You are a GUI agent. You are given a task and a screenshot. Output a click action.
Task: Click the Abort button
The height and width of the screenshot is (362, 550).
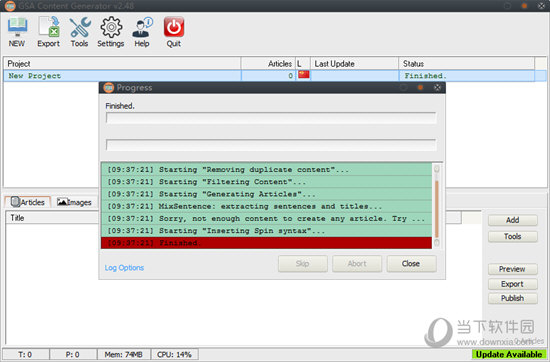pyautogui.click(x=357, y=264)
